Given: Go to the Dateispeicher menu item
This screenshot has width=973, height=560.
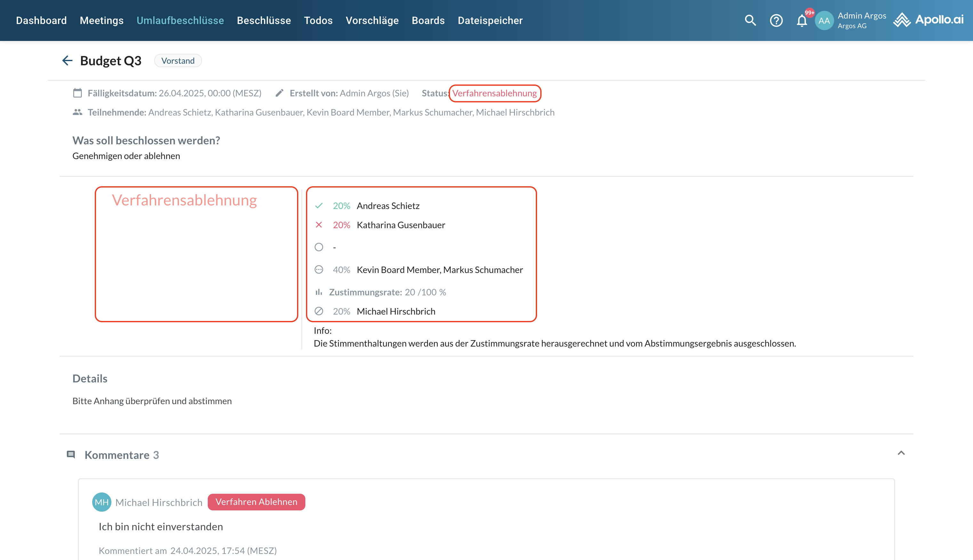Looking at the screenshot, I should click(x=490, y=20).
